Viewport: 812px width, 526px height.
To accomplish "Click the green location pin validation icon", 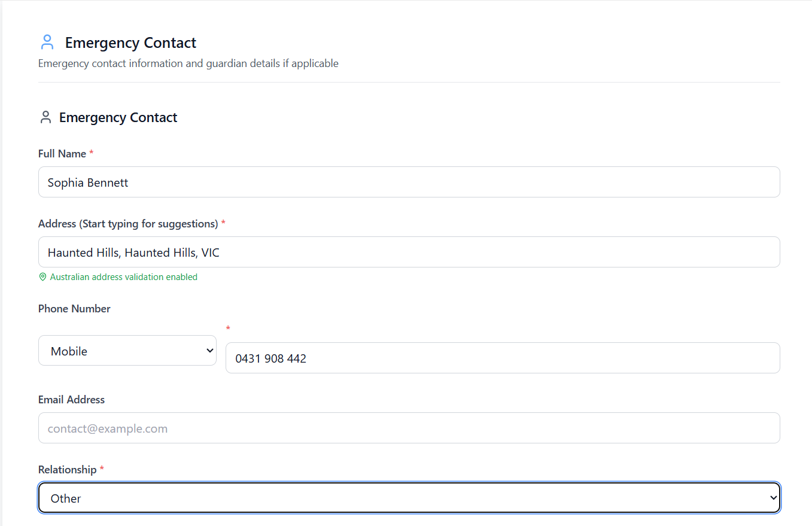I will pyautogui.click(x=42, y=276).
